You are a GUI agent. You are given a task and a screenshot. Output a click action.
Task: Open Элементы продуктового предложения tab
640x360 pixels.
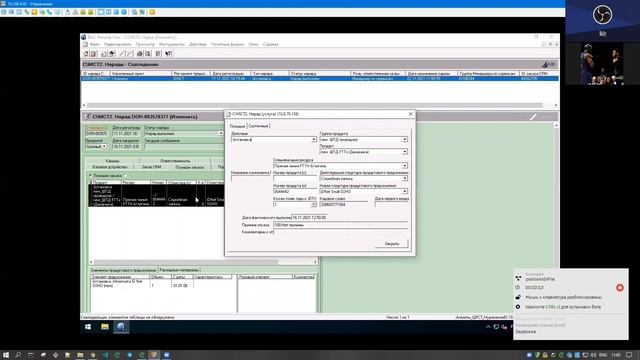pyautogui.click(x=123, y=270)
